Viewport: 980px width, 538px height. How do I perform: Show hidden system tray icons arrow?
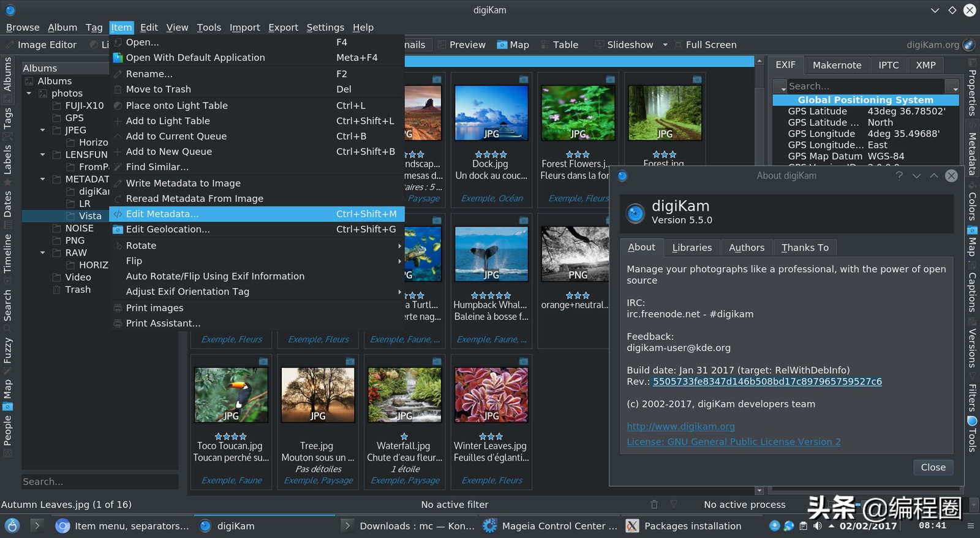(831, 526)
